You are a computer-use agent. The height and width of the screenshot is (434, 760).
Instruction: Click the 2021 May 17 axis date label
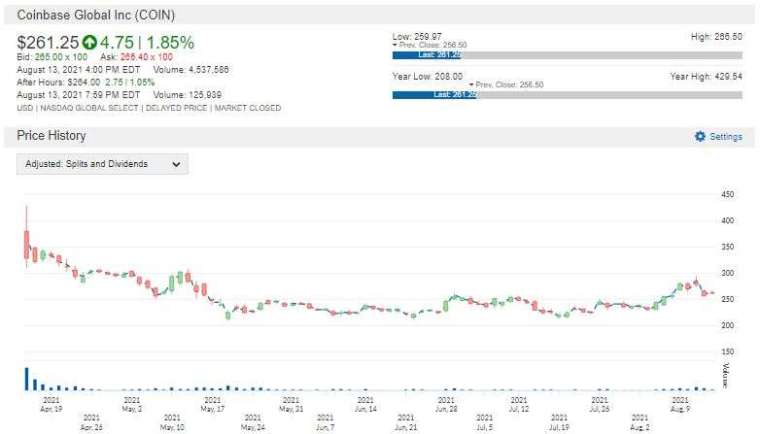pyautogui.click(x=212, y=404)
